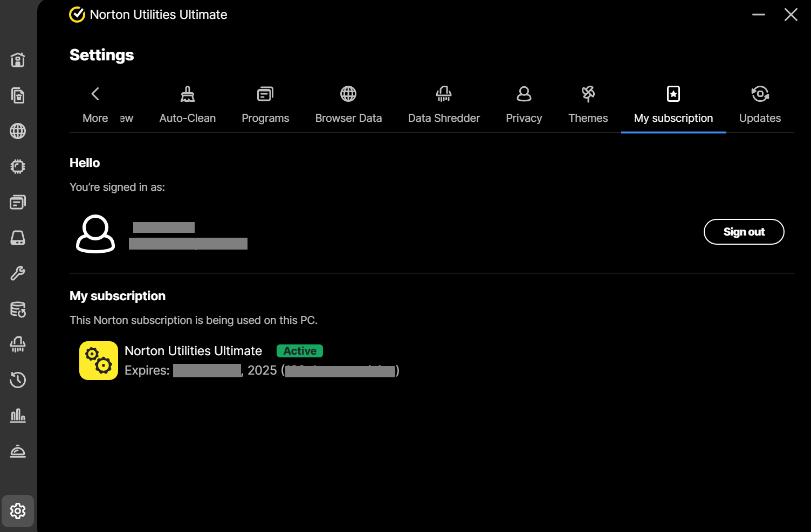The width and height of the screenshot is (811, 532).
Task: Click the green Active status badge
Action: (x=300, y=351)
